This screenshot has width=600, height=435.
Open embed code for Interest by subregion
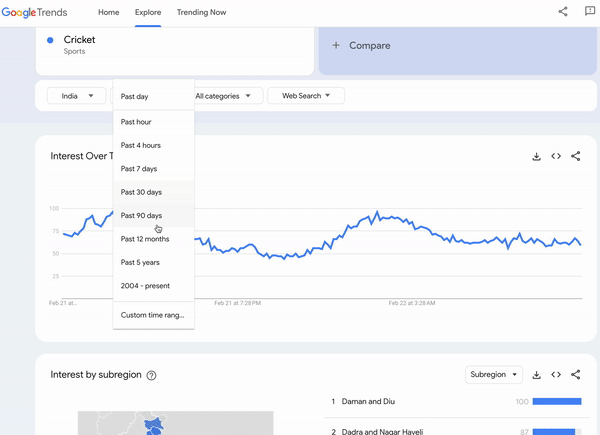coord(556,375)
